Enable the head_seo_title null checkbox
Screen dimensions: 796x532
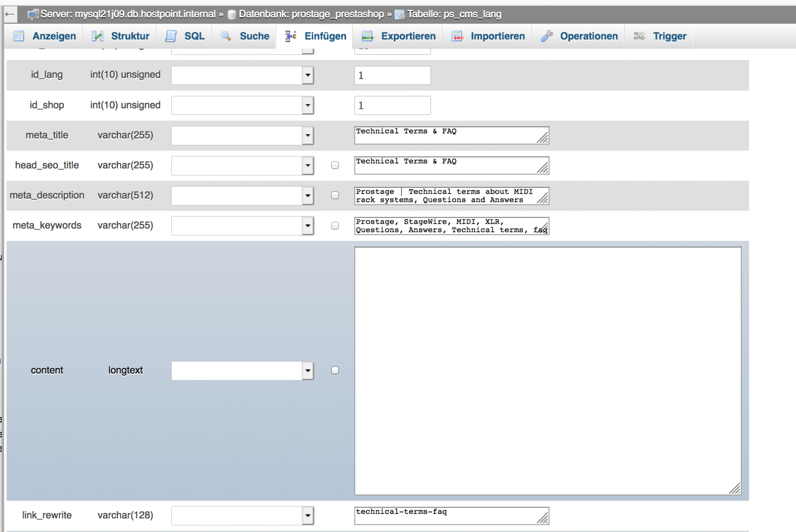(x=335, y=165)
